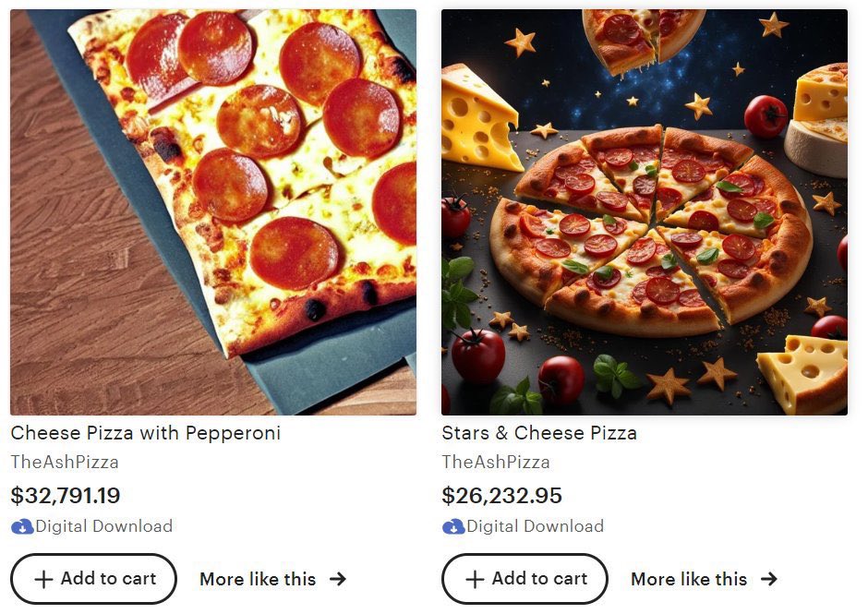Add Stars & Cheese Pizza to cart

[x=525, y=579]
